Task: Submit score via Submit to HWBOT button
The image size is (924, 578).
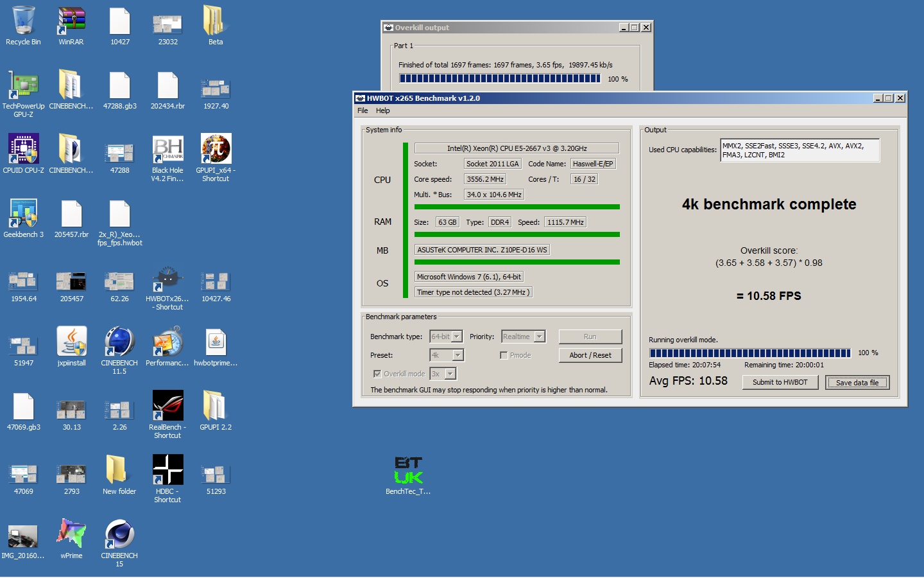Action: click(780, 382)
